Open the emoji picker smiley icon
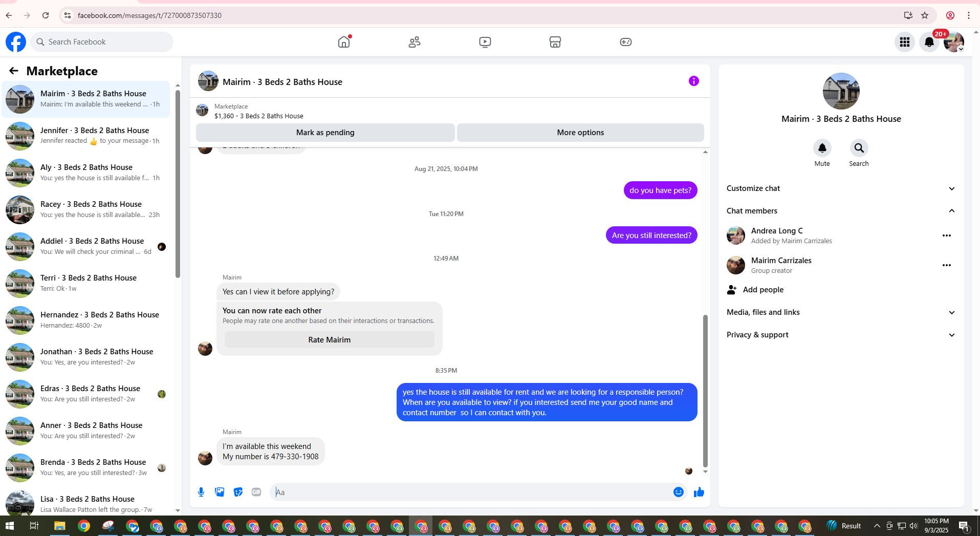Screen dimensions: 980x536 [679, 492]
